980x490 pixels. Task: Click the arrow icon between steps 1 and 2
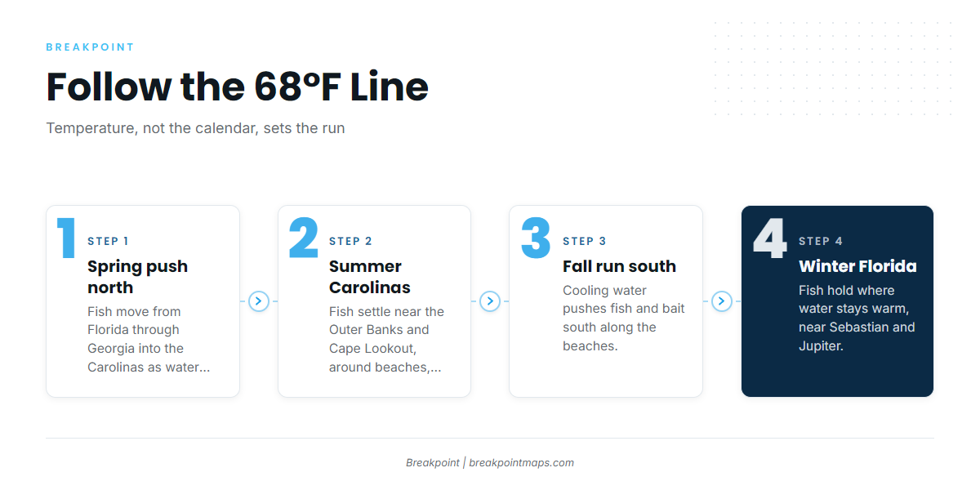tap(258, 301)
